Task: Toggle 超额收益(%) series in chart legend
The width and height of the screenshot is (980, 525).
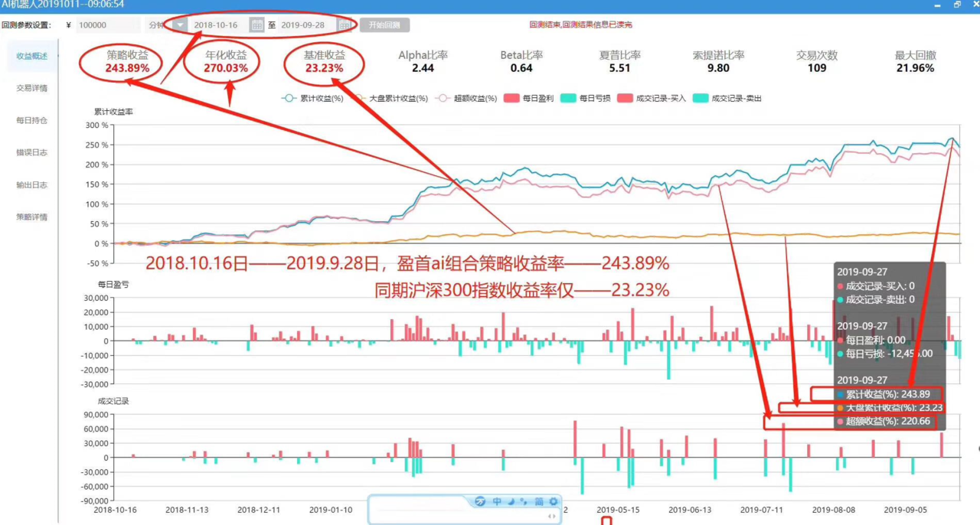Action: [x=465, y=99]
